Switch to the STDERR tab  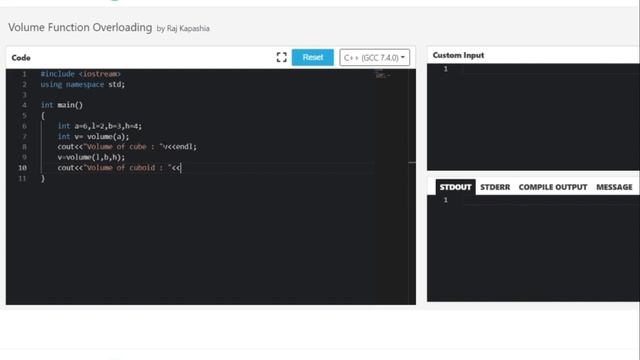[x=495, y=187]
